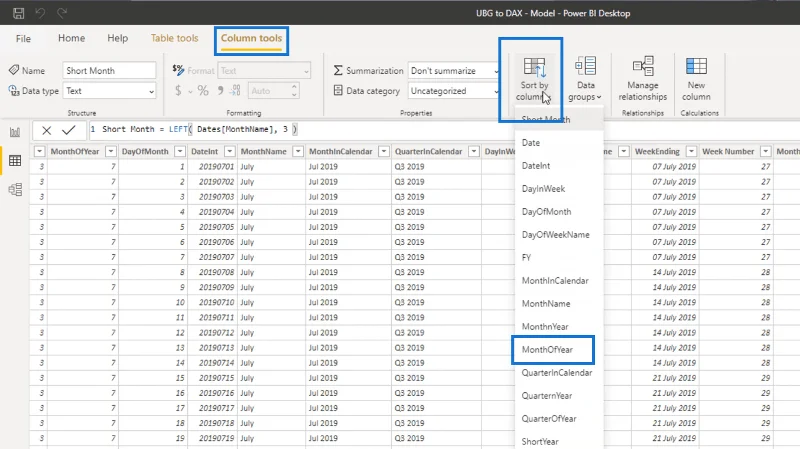Apply currency format dollar icon
The height and width of the screenshot is (449, 800).
pyautogui.click(x=178, y=91)
